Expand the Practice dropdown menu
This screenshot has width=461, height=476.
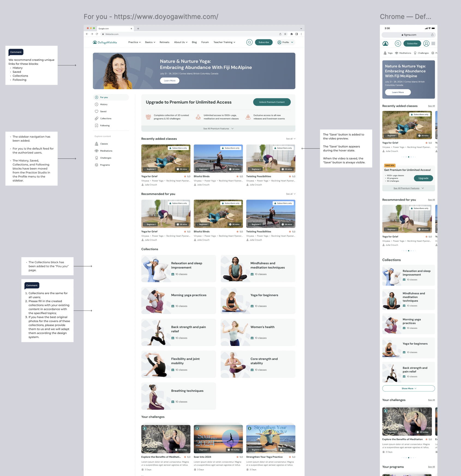[134, 42]
